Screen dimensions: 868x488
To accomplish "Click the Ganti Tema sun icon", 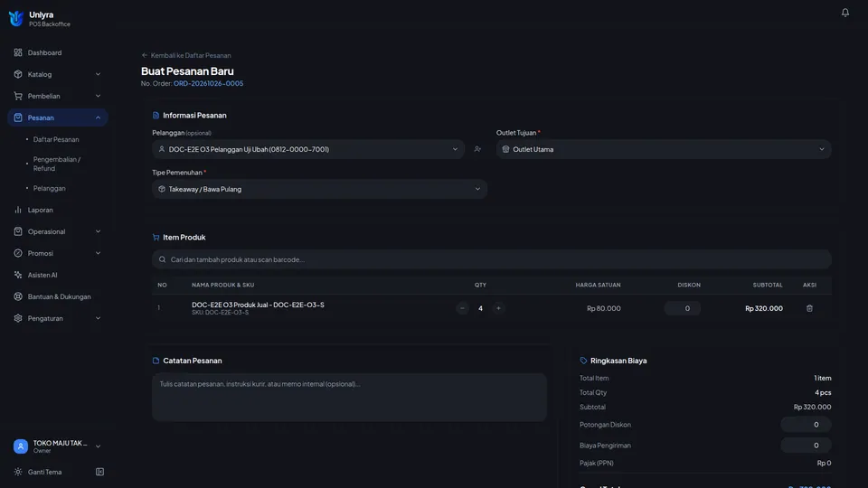I will 18,472.
